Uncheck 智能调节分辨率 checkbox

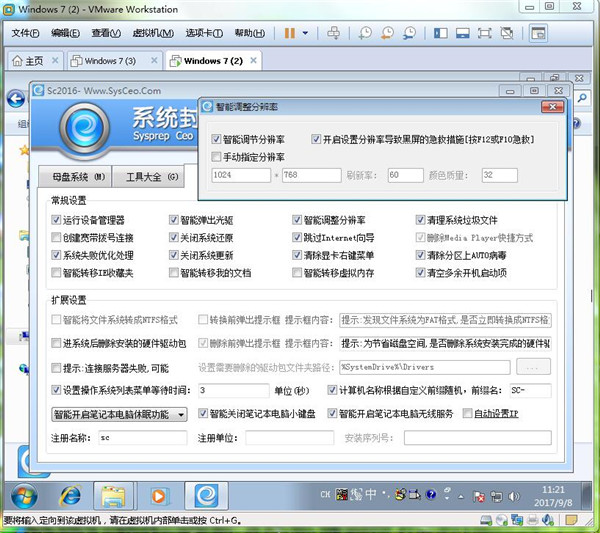[216, 139]
